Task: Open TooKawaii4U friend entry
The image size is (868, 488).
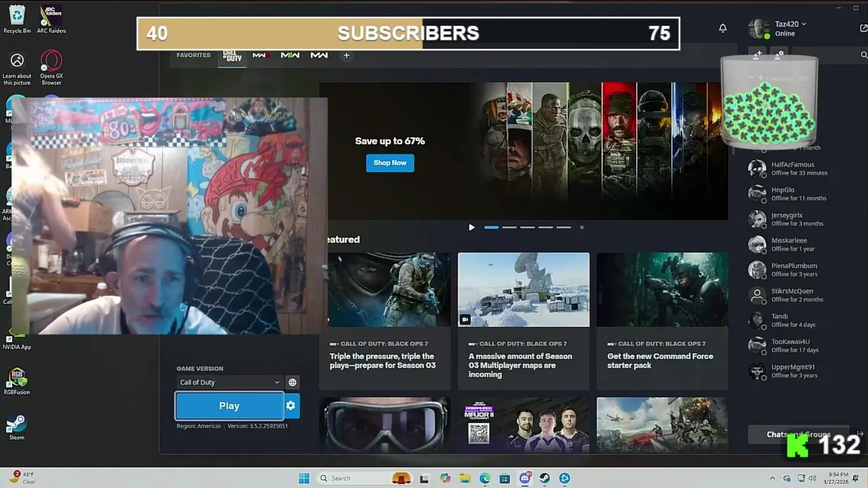Action: tap(797, 346)
